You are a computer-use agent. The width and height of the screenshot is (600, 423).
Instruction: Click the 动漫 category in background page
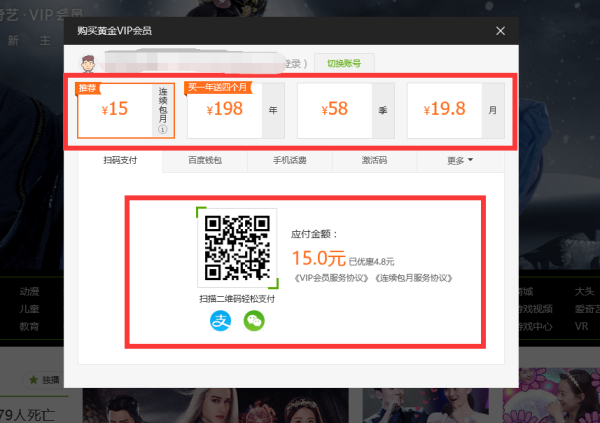pos(29,292)
